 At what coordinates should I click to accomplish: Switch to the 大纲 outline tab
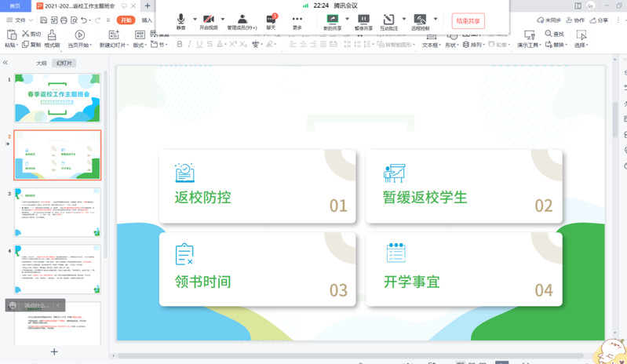click(41, 63)
